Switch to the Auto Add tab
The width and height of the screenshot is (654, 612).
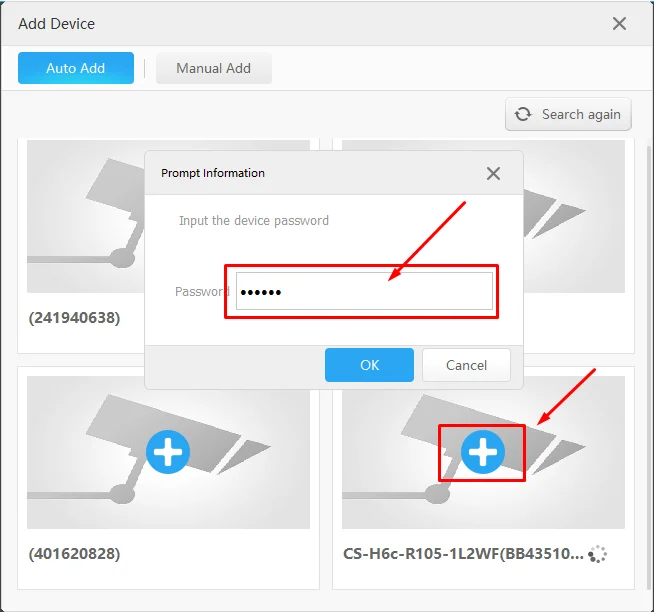click(x=76, y=68)
